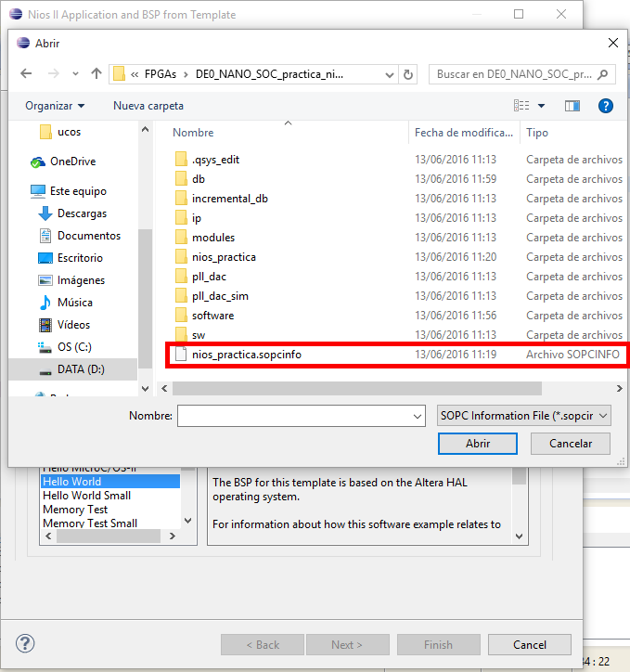Select the software folder
The width and height of the screenshot is (630, 672).
click(212, 316)
